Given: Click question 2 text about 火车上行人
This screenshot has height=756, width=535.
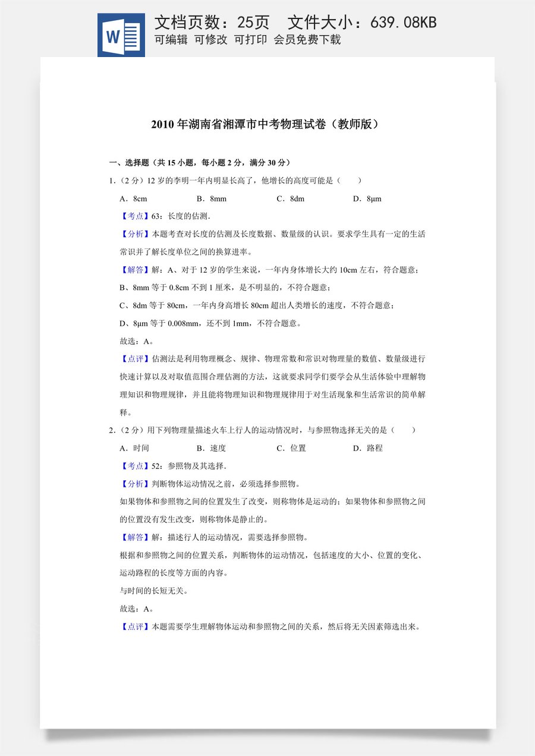Looking at the screenshot, I should (x=262, y=430).
